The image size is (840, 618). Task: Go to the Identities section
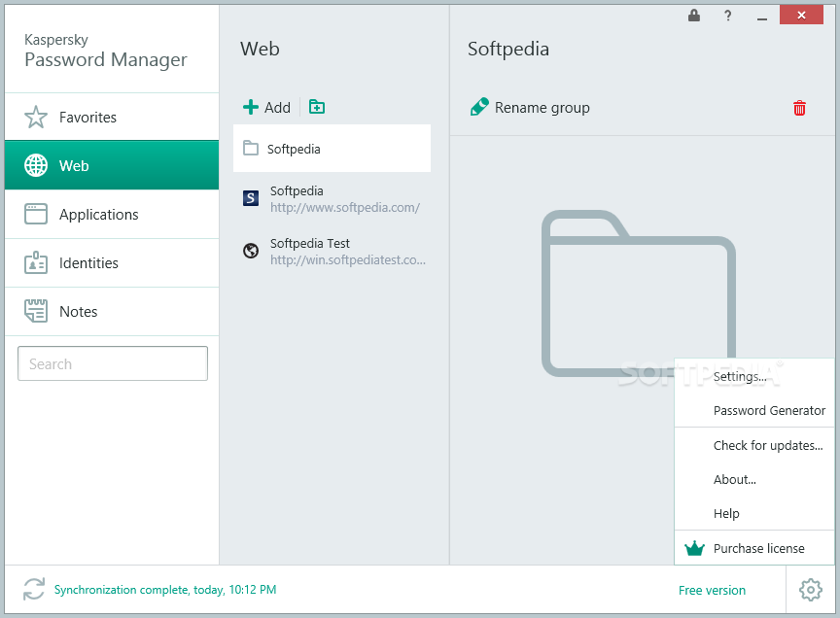pyautogui.click(x=112, y=263)
